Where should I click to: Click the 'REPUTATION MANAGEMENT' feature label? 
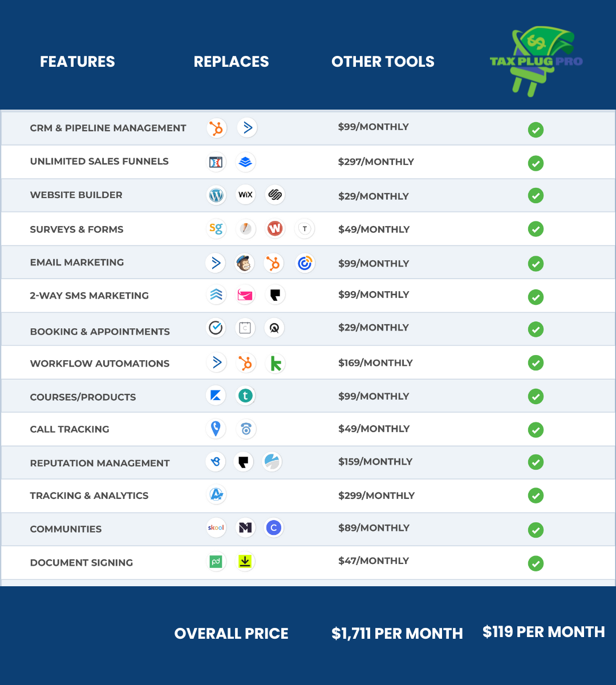point(100,463)
